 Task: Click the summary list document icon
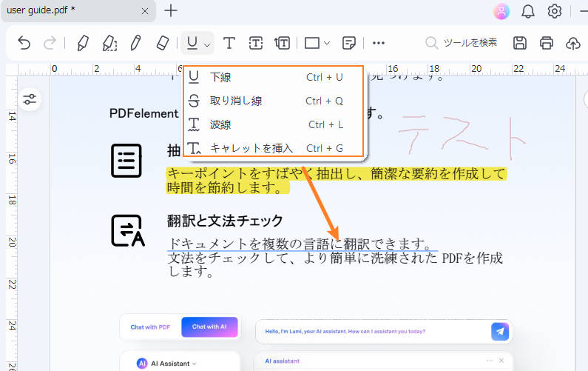[x=126, y=161]
